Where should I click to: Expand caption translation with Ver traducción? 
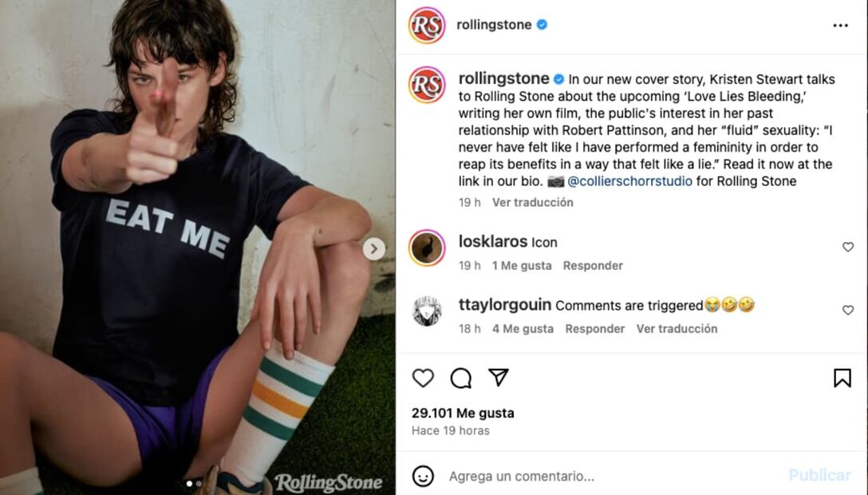pos(532,202)
